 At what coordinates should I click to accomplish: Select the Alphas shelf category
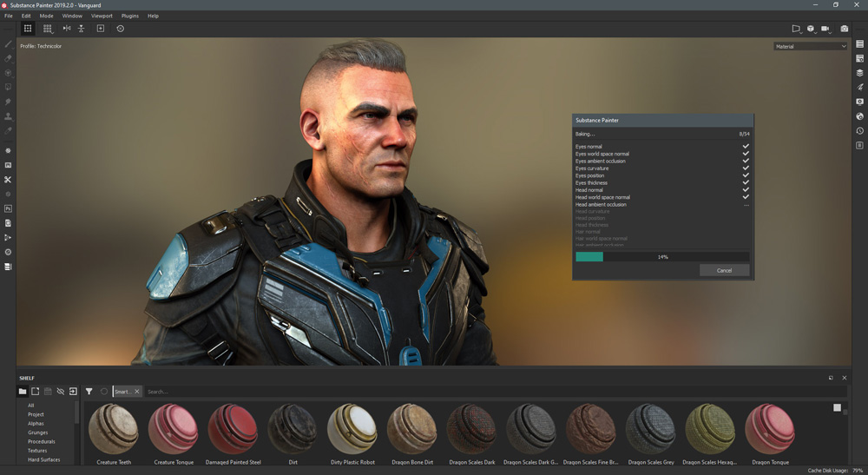click(36, 424)
